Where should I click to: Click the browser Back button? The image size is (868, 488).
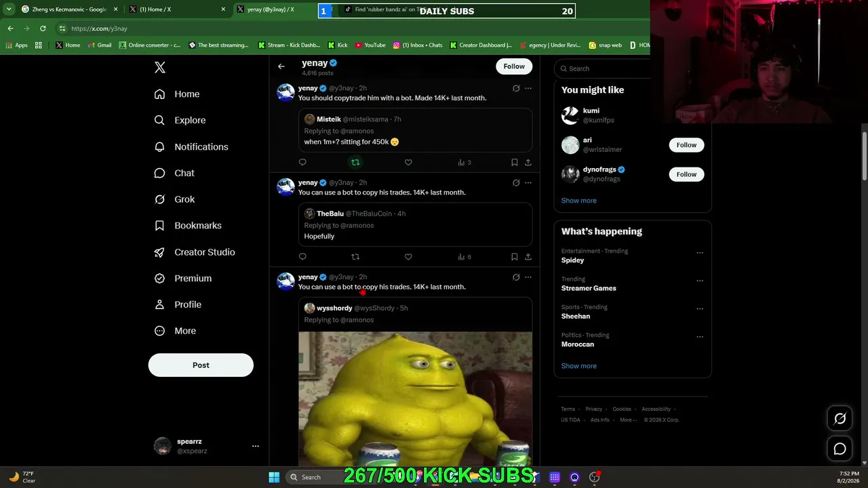[10, 28]
